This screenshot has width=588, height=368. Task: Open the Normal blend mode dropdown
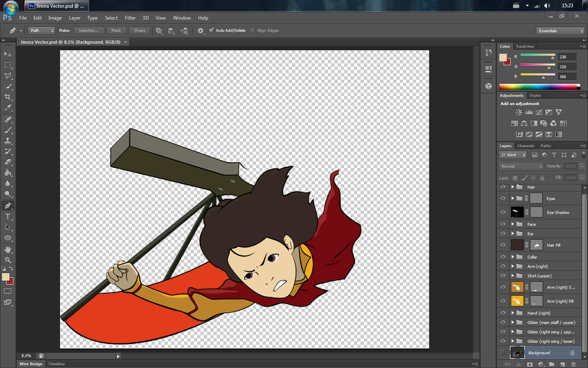[521, 166]
